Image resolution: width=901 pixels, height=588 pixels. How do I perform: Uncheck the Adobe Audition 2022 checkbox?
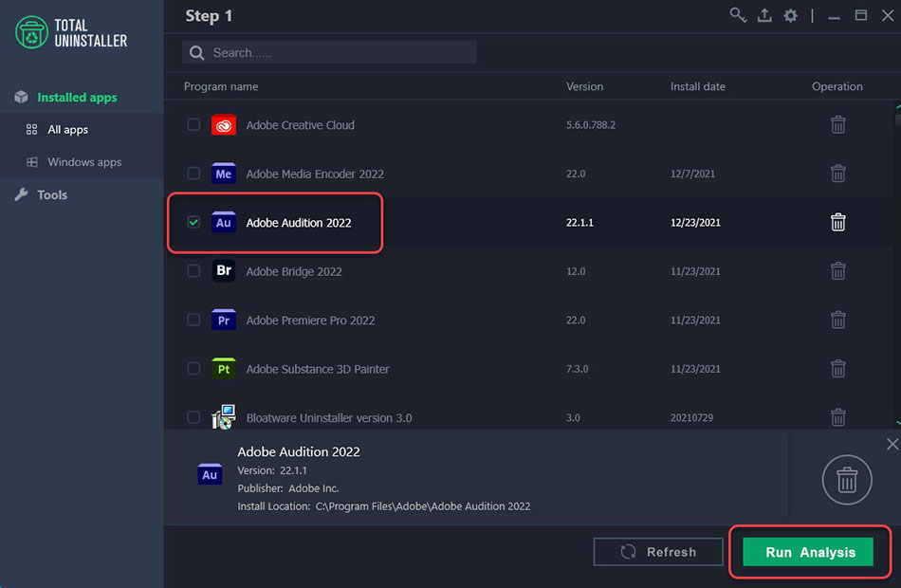coord(193,223)
